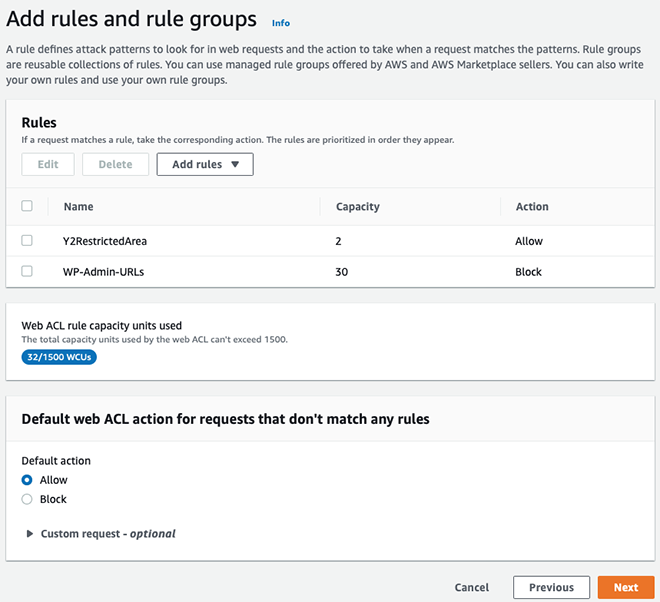This screenshot has width=660, height=602.
Task: Click the WP-Admin-URLs rule name
Action: pyautogui.click(x=104, y=272)
